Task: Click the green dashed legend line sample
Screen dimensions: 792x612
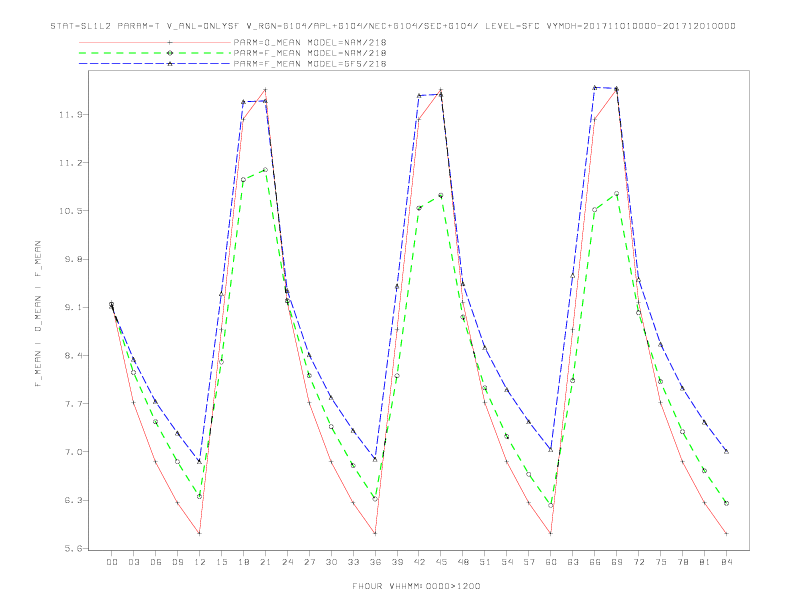Action: coord(155,53)
